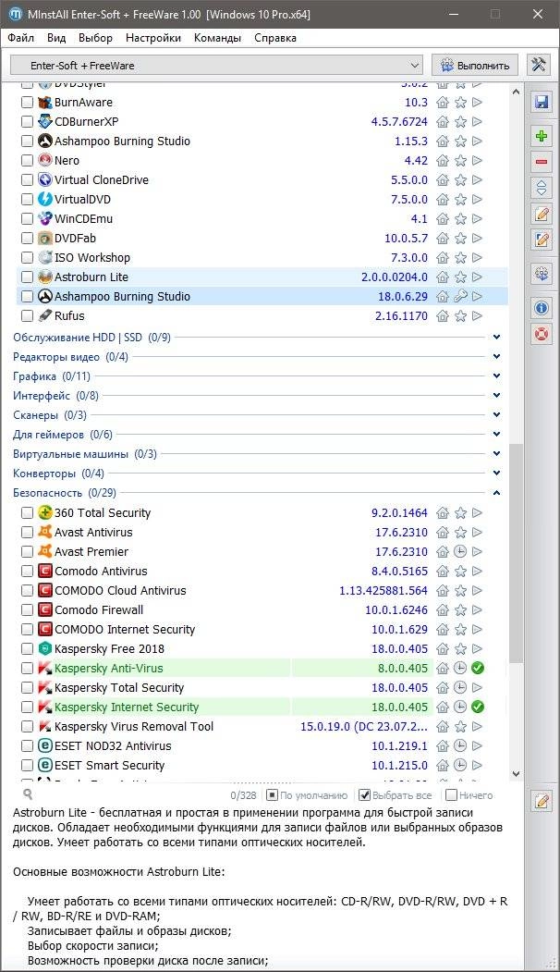Open the 'Выбор' menu
The height and width of the screenshot is (972, 560).
point(95,38)
